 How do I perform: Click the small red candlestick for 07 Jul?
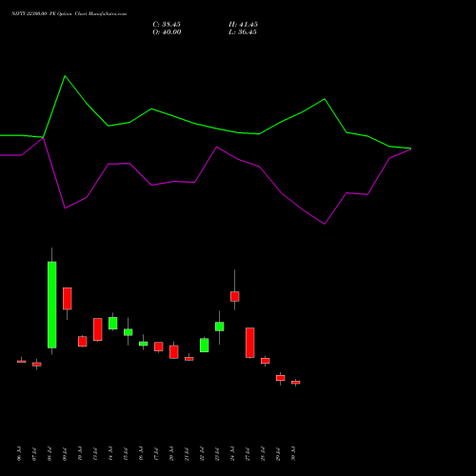[x=37, y=365]
